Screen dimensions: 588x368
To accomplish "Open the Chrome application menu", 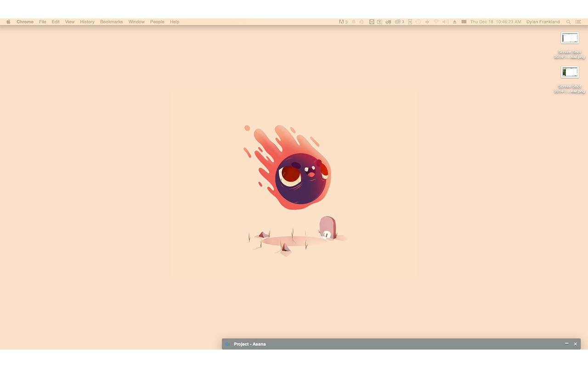I will (25, 22).
